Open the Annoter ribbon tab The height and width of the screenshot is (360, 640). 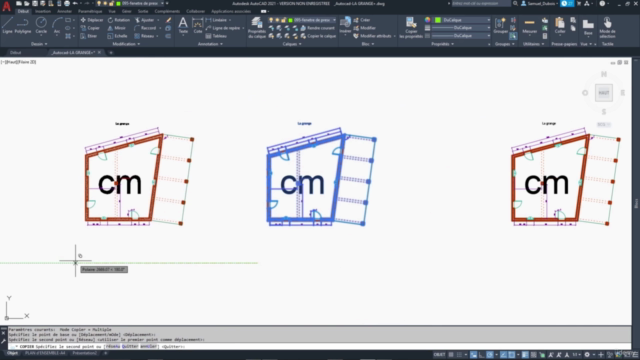click(x=64, y=11)
